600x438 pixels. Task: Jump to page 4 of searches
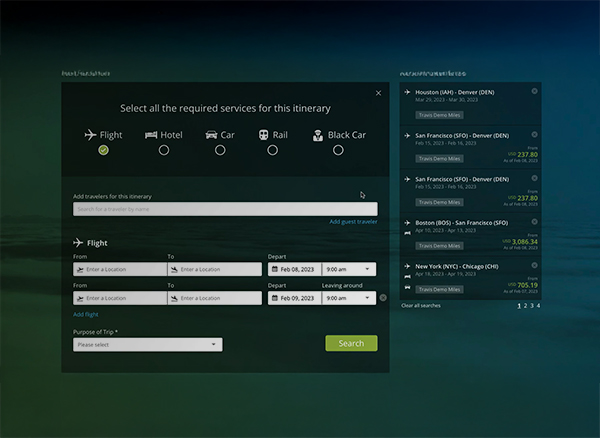coord(538,306)
